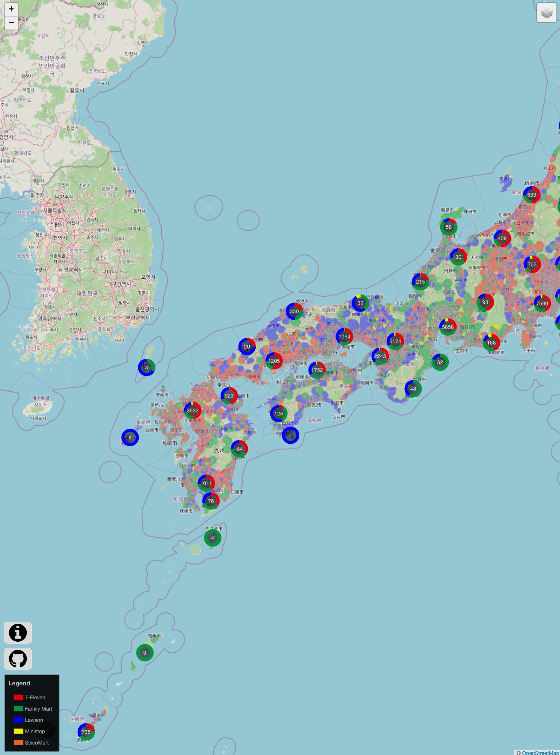Click the 1301 cluster near Kanazawa
Screen dimensions: 560x755
pos(458,257)
